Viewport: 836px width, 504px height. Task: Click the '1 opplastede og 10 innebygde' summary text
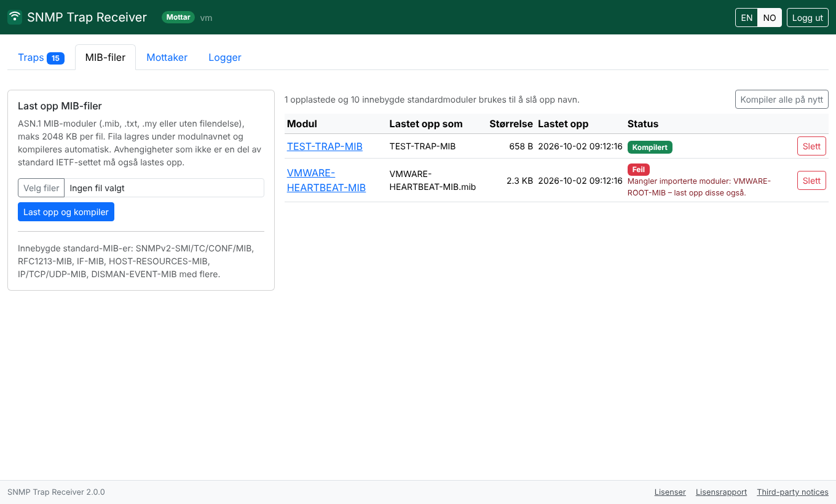tap(432, 100)
